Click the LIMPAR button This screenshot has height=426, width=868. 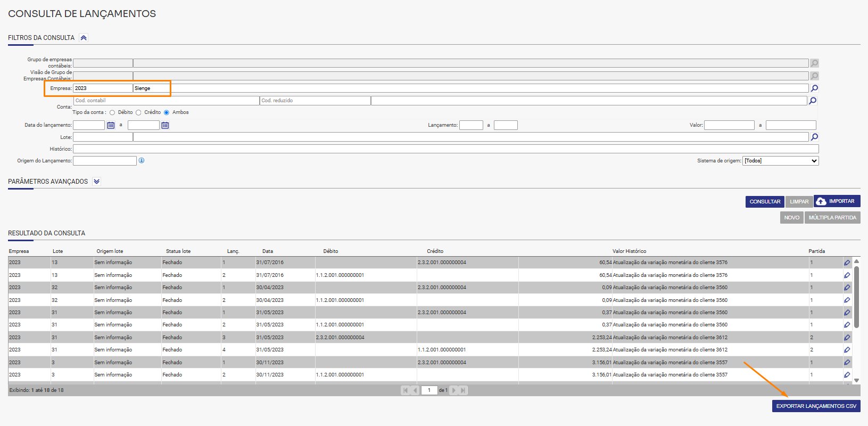[x=799, y=202]
